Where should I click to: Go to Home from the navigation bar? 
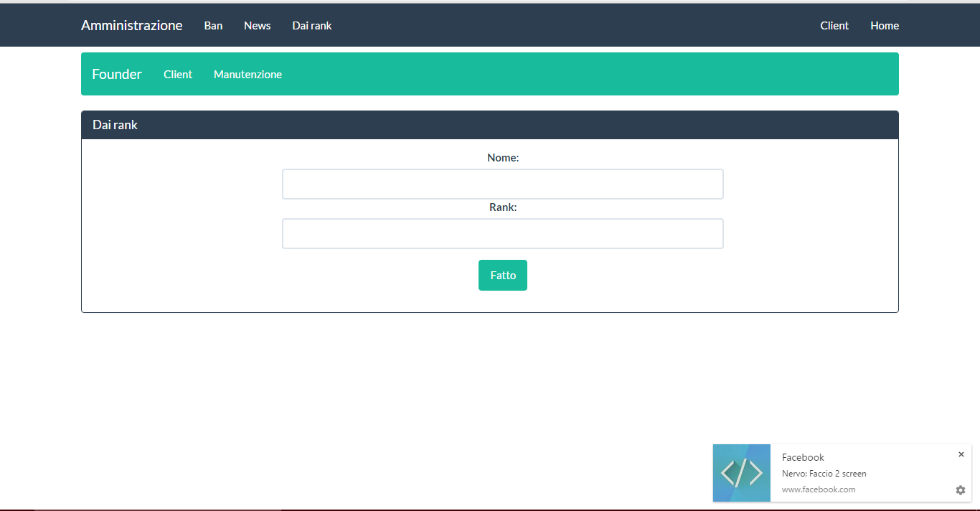(884, 25)
